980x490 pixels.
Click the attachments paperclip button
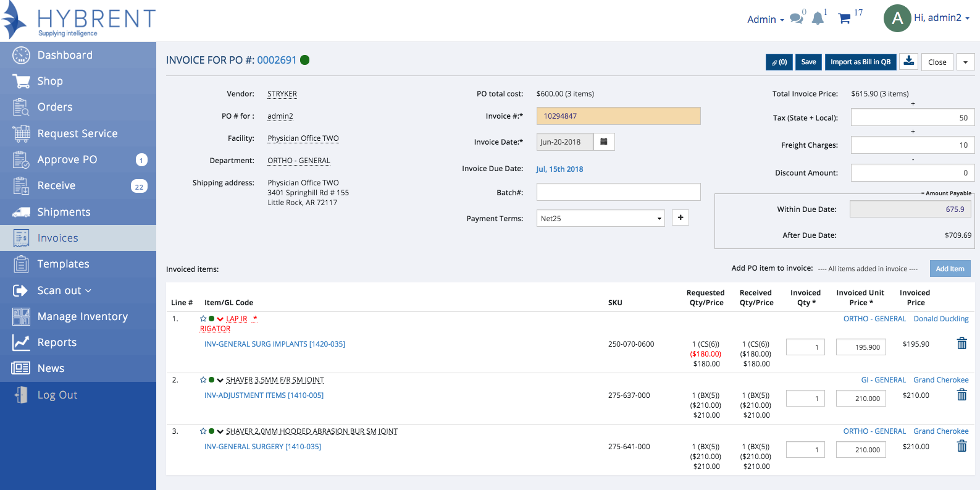pyautogui.click(x=779, y=62)
